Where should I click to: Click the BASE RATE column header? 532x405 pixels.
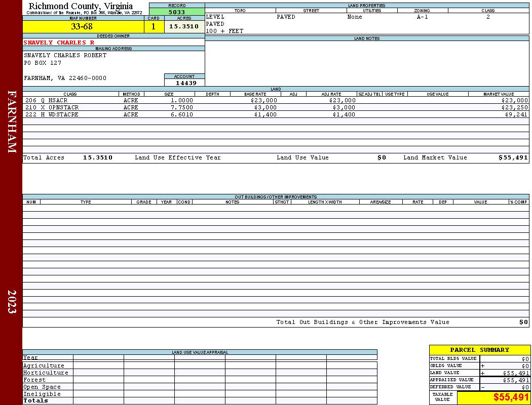click(x=255, y=94)
